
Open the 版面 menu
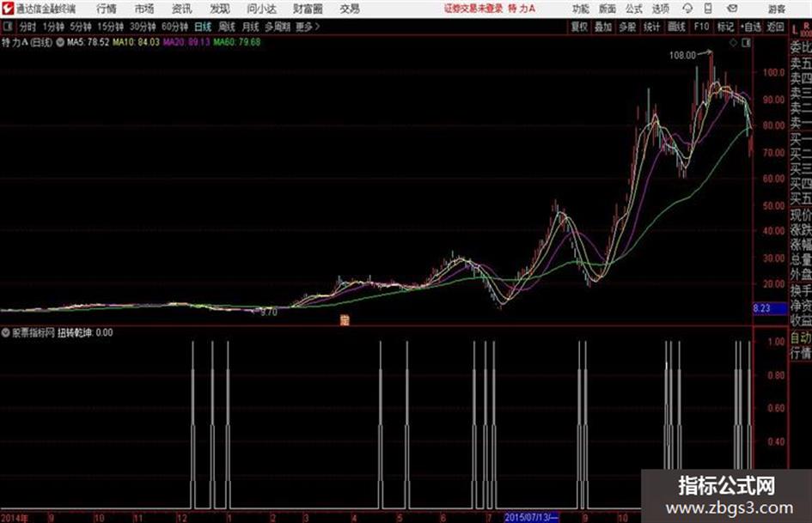click(x=607, y=9)
